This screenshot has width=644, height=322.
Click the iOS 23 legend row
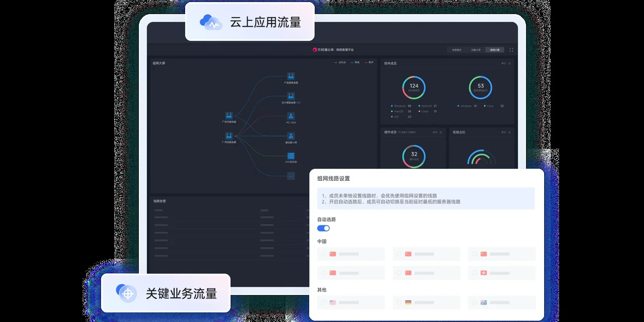(x=401, y=117)
